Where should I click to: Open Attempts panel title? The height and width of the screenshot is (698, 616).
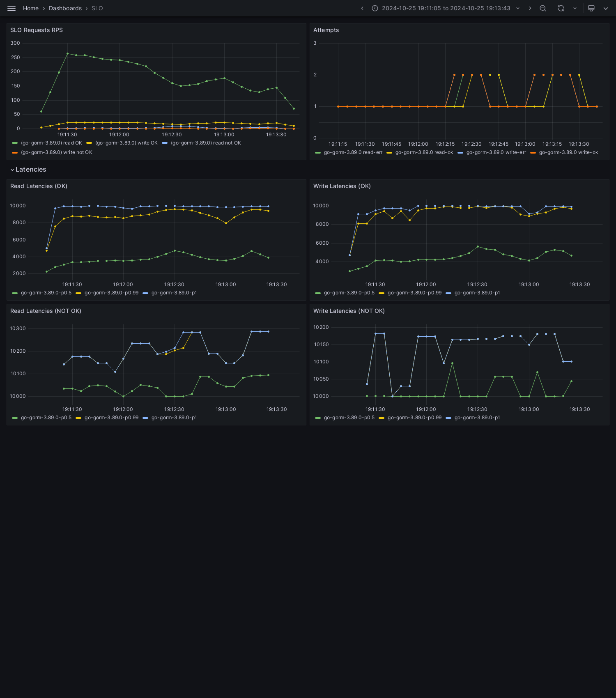point(326,30)
